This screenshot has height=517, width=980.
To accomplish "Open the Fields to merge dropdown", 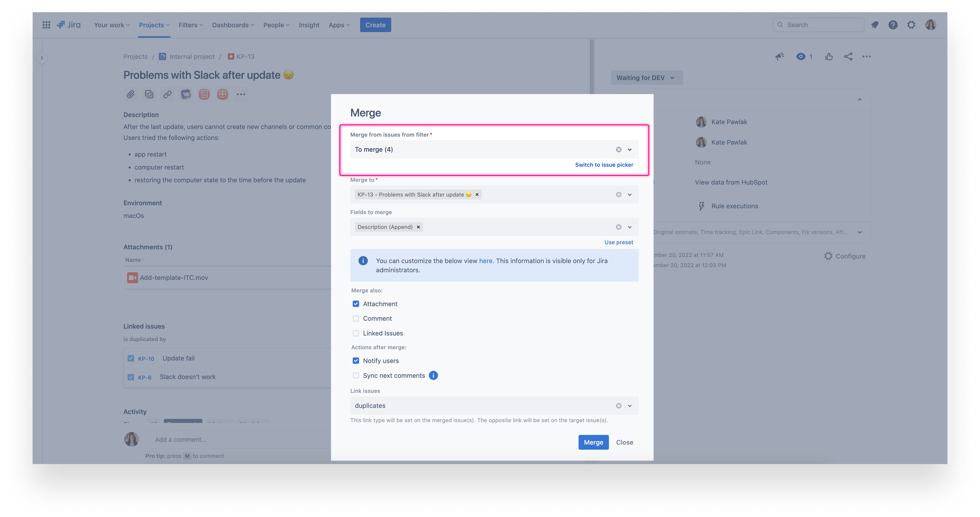I will (x=630, y=227).
